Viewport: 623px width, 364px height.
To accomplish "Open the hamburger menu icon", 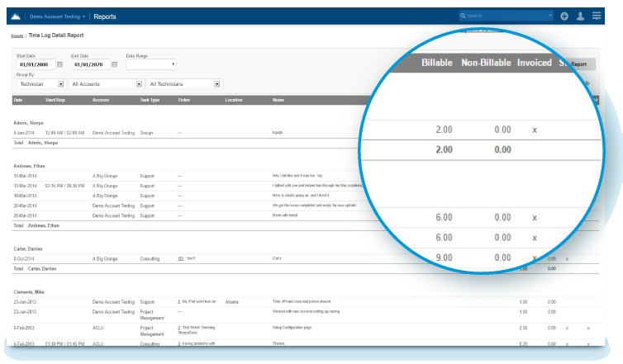I will [597, 16].
